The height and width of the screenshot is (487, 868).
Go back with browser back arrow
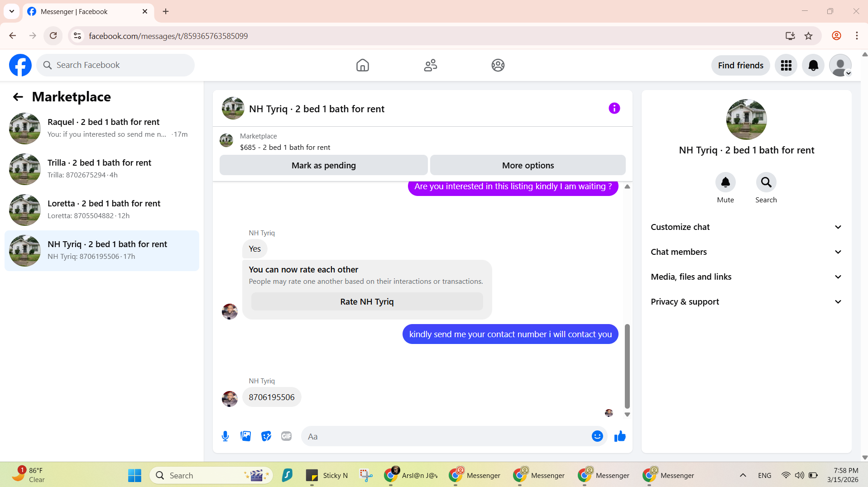(13, 36)
